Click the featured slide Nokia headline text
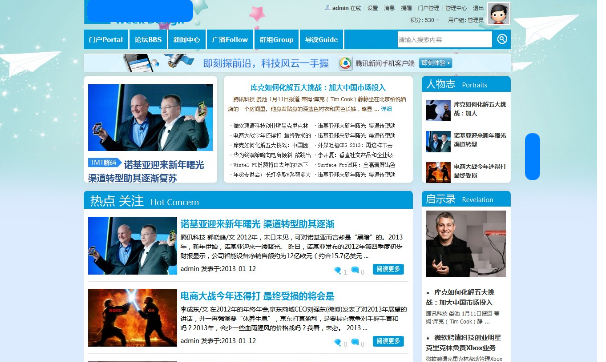606x362 pixels. [146, 171]
